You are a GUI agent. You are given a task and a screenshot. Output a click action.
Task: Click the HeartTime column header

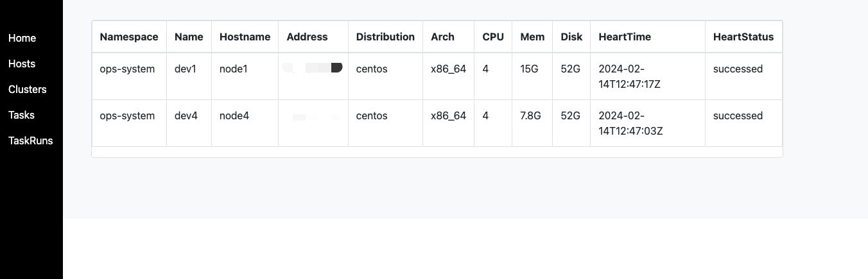coord(625,37)
